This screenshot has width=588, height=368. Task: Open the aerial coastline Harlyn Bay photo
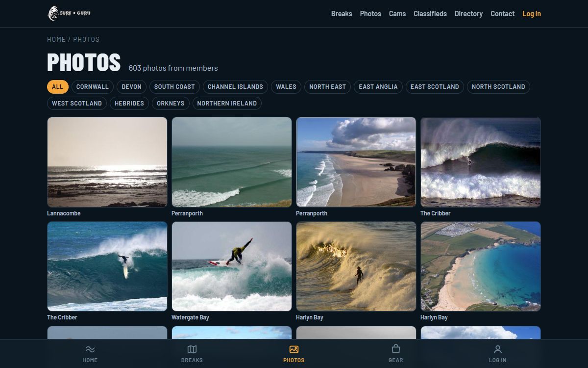click(481, 266)
